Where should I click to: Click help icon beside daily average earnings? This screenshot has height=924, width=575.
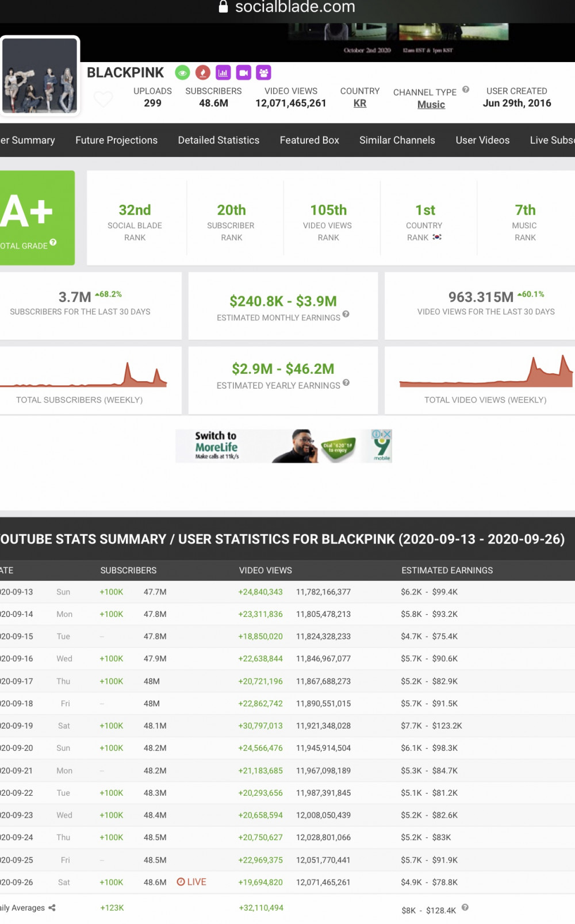click(x=465, y=907)
